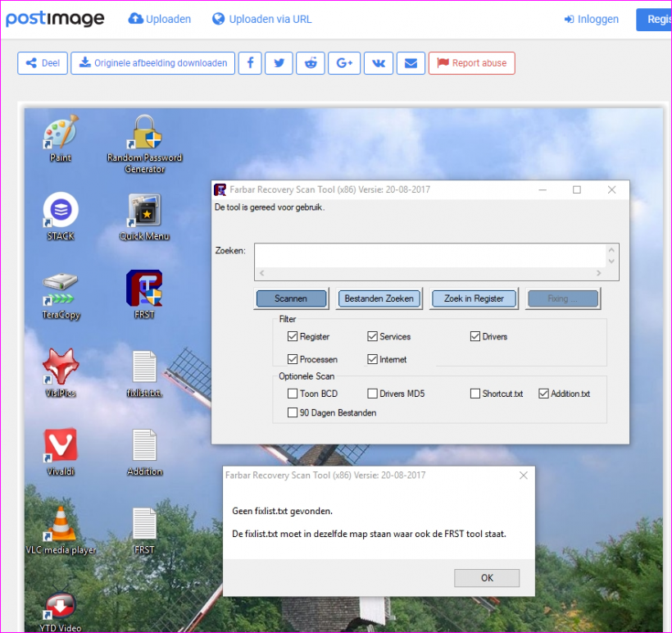This screenshot has height=633, width=672.
Task: Open the Quick Menu desktop icon
Action: [x=144, y=217]
